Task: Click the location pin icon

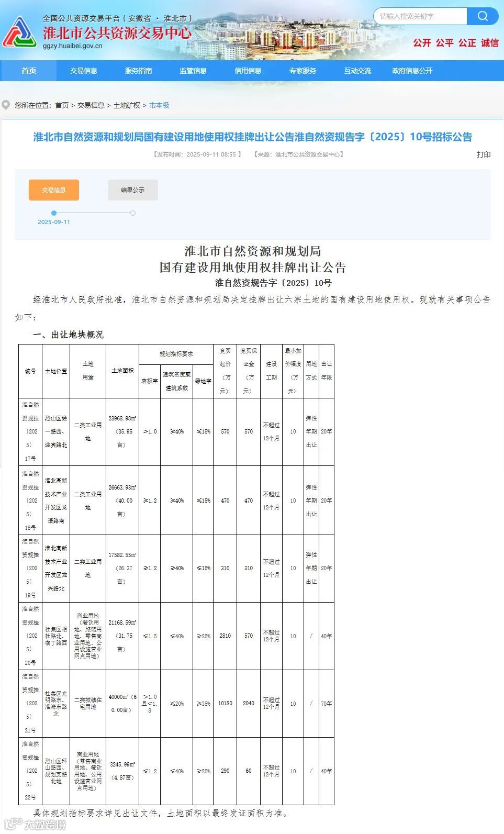Action: coord(6,105)
